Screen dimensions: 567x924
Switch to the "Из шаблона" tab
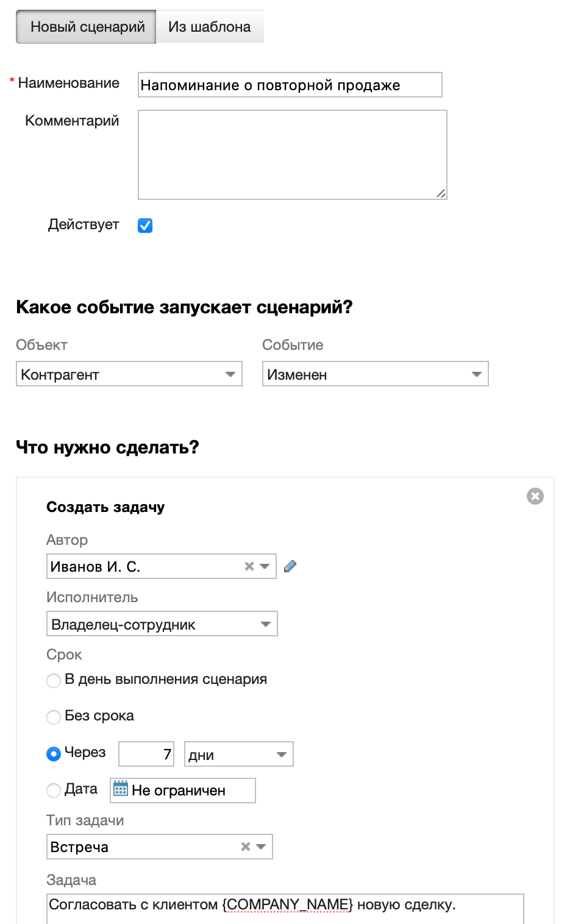point(210,26)
